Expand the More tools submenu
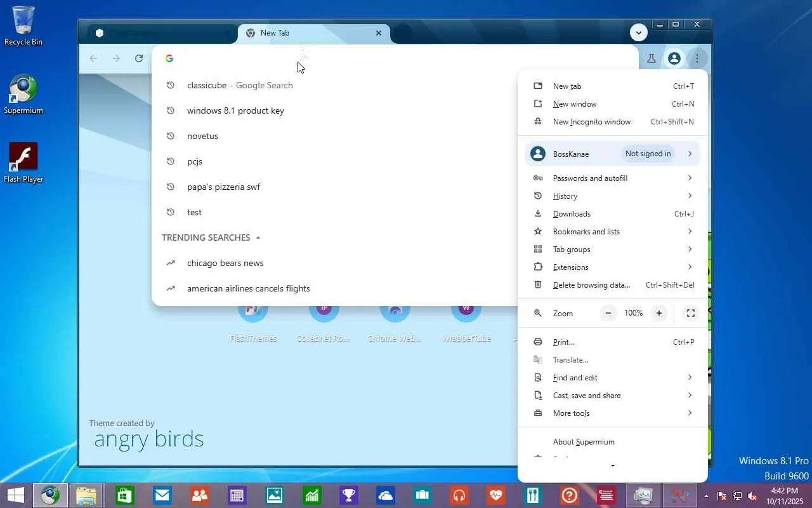 (x=613, y=413)
